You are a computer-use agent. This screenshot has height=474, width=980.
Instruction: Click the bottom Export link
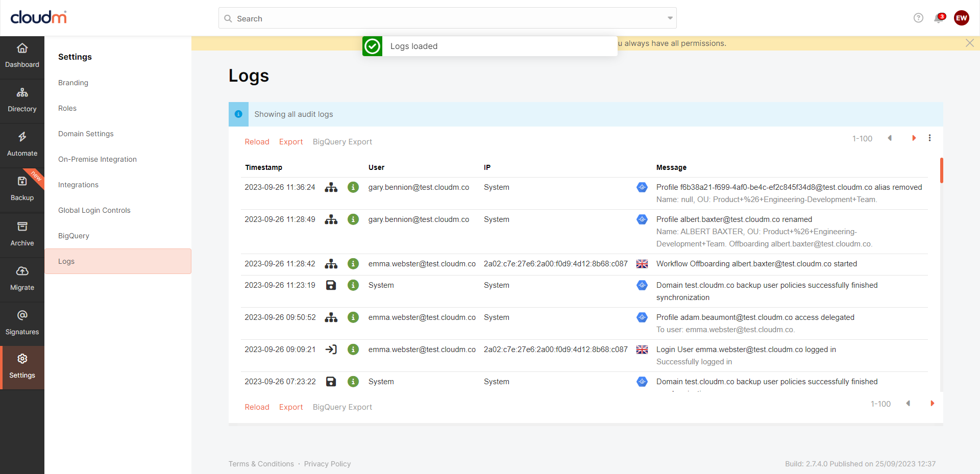pyautogui.click(x=291, y=407)
